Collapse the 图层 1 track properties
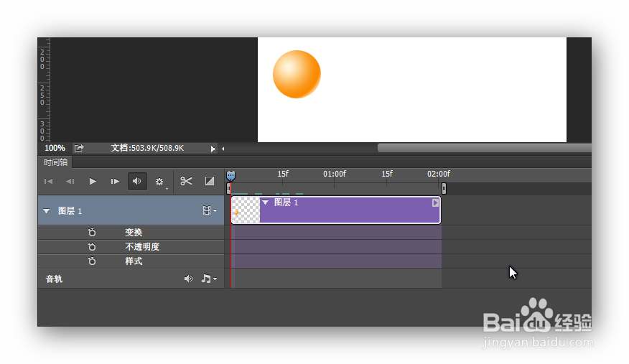629x364 pixels. click(47, 211)
